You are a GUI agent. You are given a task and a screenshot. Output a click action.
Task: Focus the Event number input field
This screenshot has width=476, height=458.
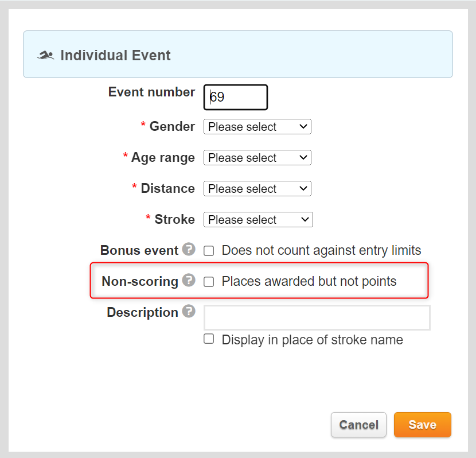coord(236,98)
